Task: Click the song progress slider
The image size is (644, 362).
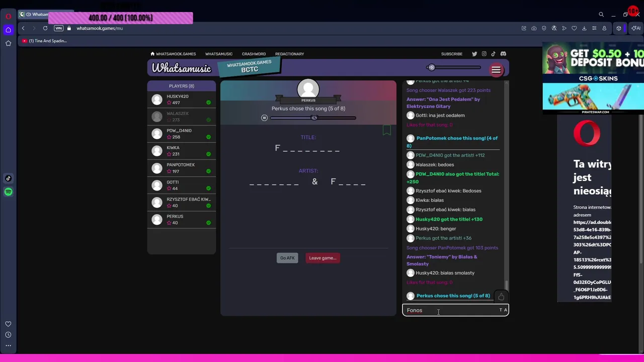Action: (313, 118)
